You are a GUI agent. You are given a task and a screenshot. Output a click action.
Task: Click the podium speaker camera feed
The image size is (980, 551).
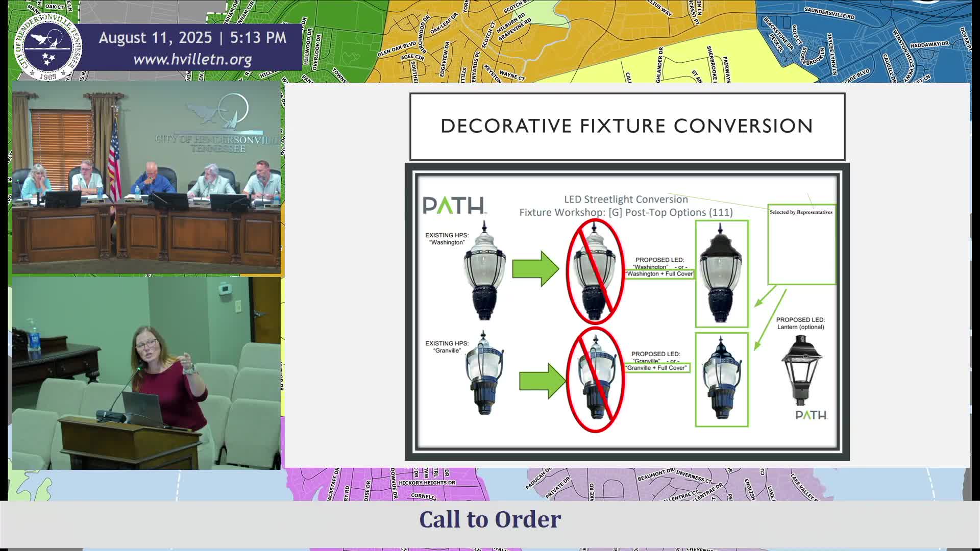146,373
